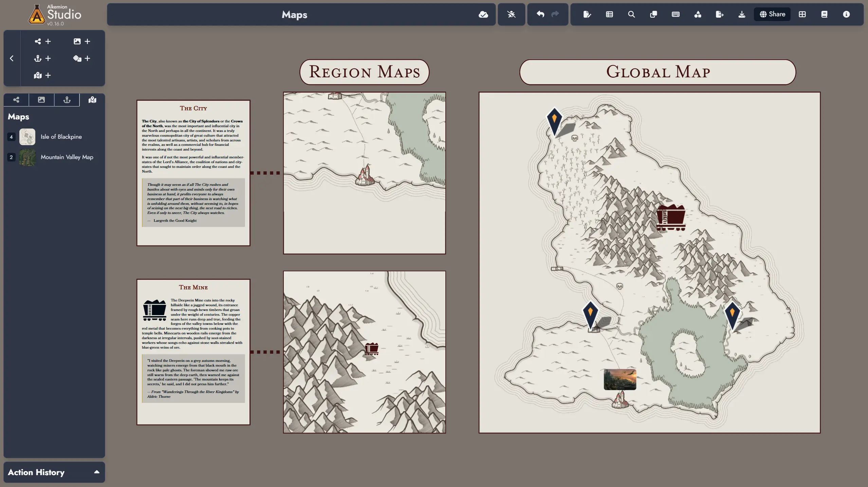The width and height of the screenshot is (868, 487).
Task: Expand the Isle of Blackpine map entry
Action: point(11,137)
